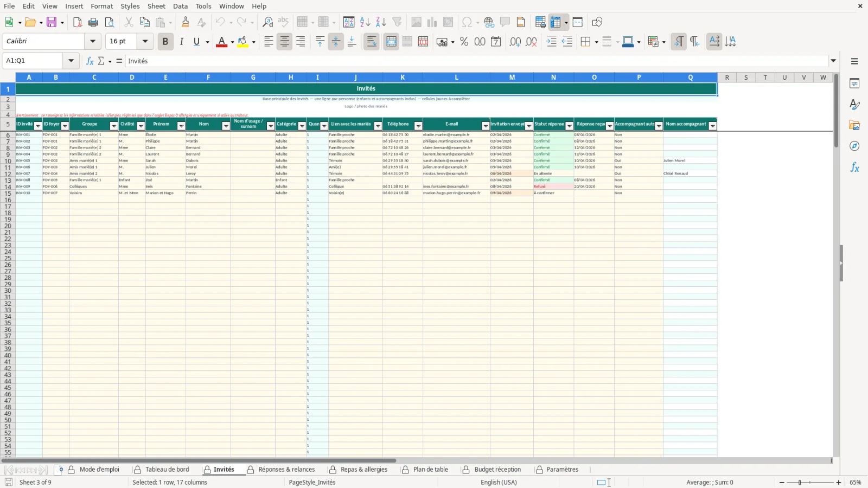Screen dimensions: 868x488
Task: Click the Copy icon
Action: pyautogui.click(x=144, y=22)
